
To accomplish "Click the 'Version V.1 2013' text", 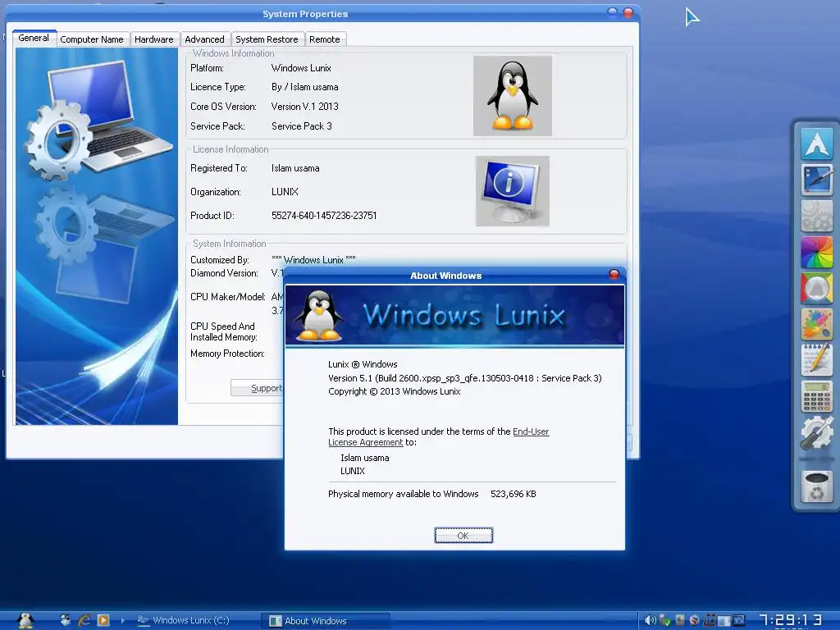I will 305,106.
